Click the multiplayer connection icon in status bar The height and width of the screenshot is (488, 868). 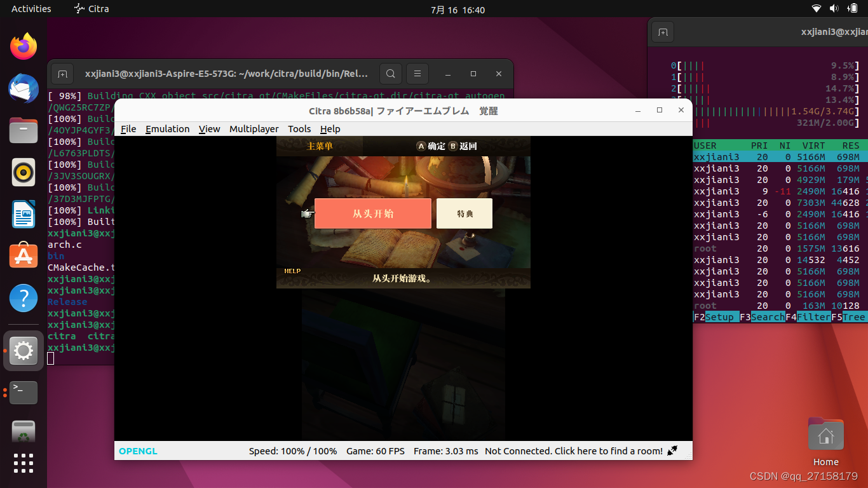[x=672, y=451]
